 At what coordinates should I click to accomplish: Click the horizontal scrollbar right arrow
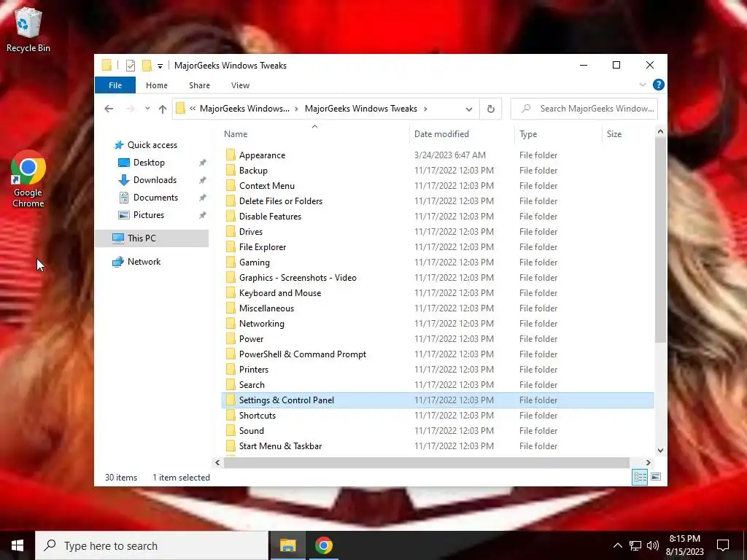click(648, 462)
